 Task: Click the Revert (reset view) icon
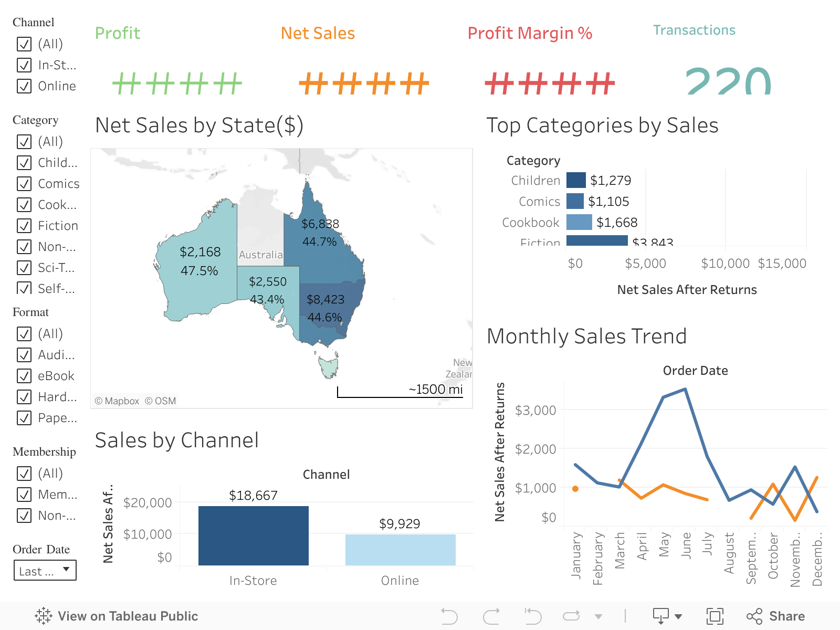click(x=533, y=616)
